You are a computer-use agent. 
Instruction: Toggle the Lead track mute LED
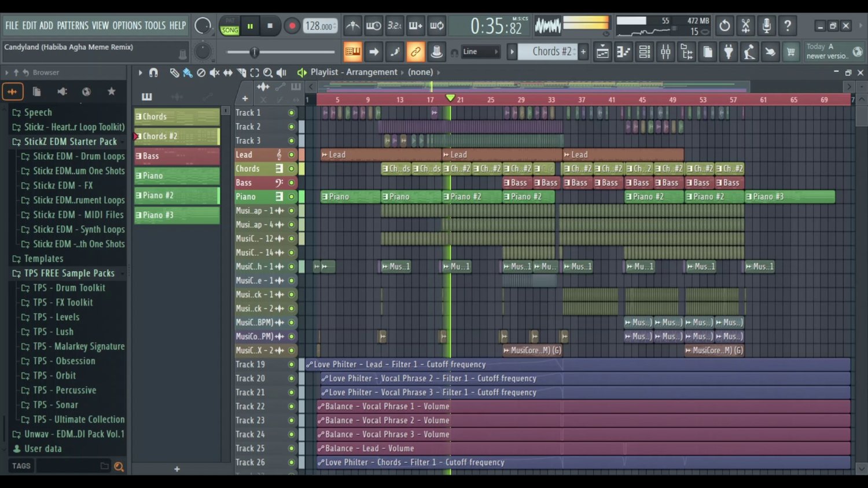pos(291,155)
